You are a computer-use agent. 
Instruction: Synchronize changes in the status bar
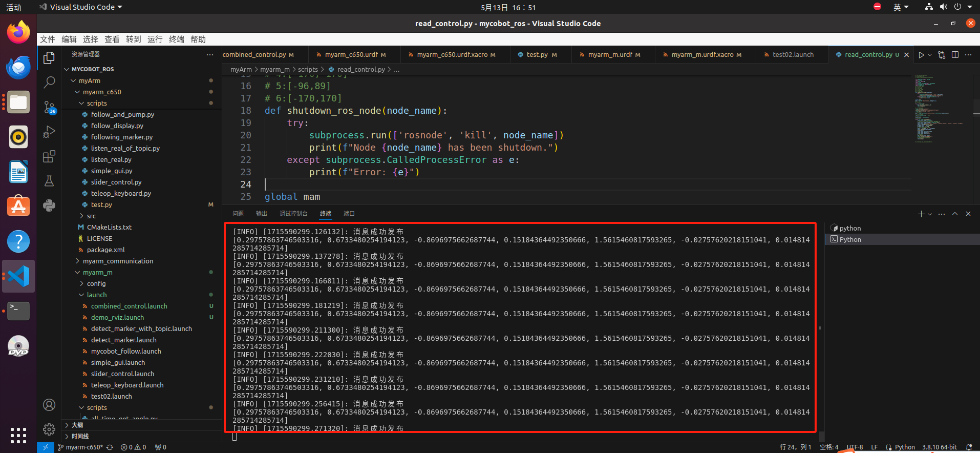(x=110, y=447)
